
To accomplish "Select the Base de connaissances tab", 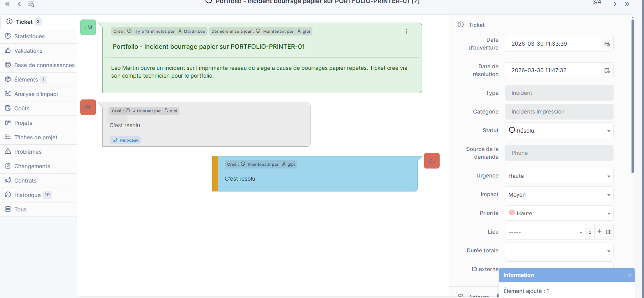I will [x=44, y=65].
